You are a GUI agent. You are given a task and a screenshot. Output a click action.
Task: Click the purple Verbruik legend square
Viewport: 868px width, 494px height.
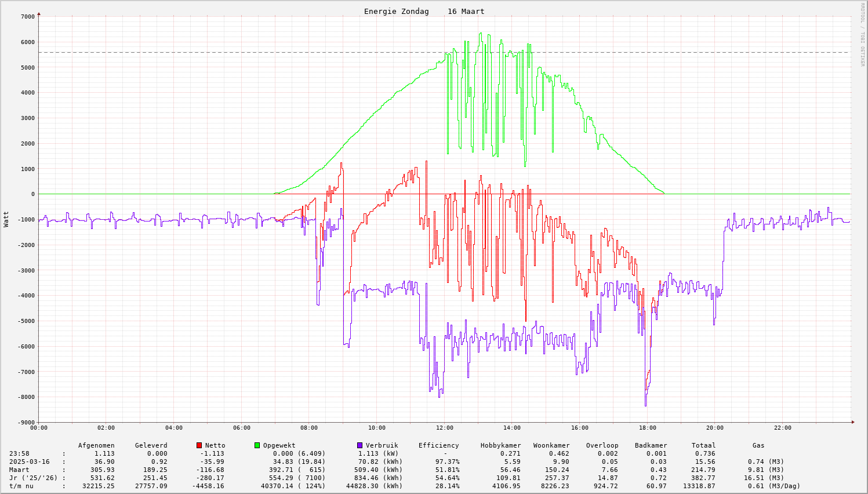coord(359,445)
